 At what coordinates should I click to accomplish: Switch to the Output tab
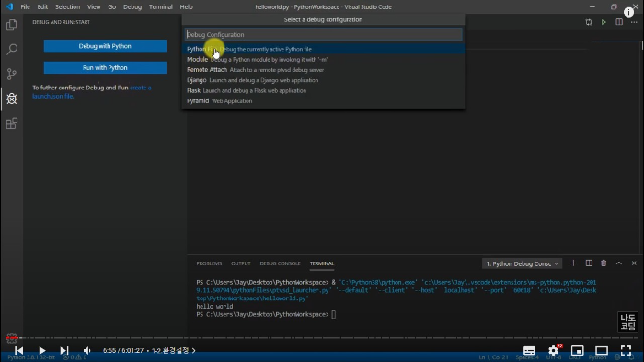pos(241,263)
